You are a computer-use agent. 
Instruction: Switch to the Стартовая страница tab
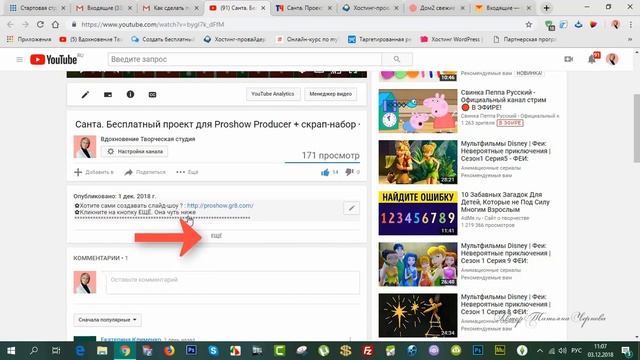pos(37,8)
